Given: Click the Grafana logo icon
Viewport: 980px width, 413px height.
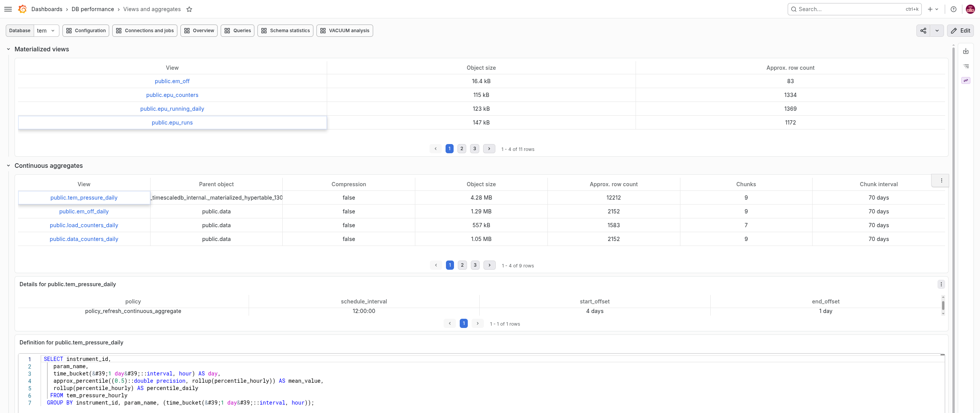Looking at the screenshot, I should (23, 9).
